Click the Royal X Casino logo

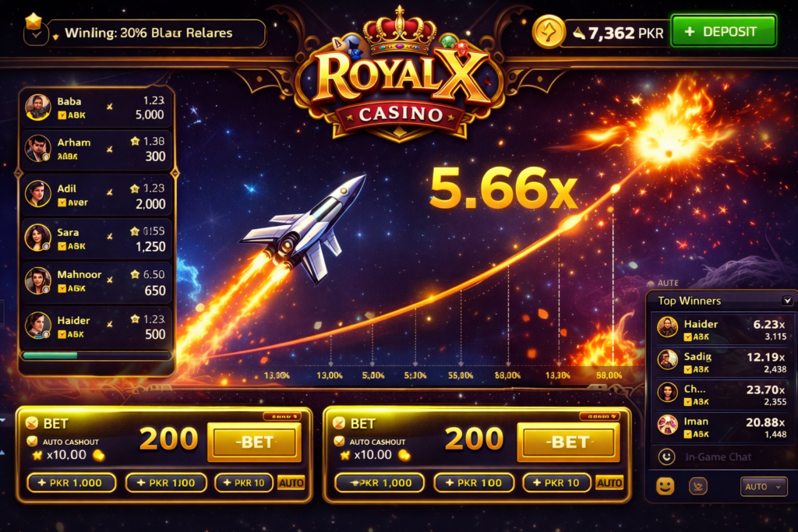(x=400, y=76)
